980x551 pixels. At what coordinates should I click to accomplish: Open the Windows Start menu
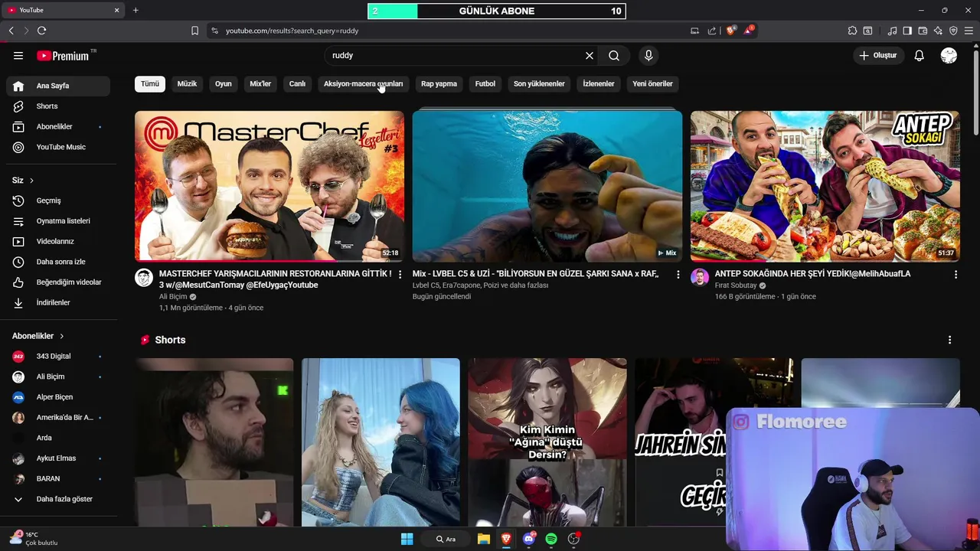(x=407, y=539)
